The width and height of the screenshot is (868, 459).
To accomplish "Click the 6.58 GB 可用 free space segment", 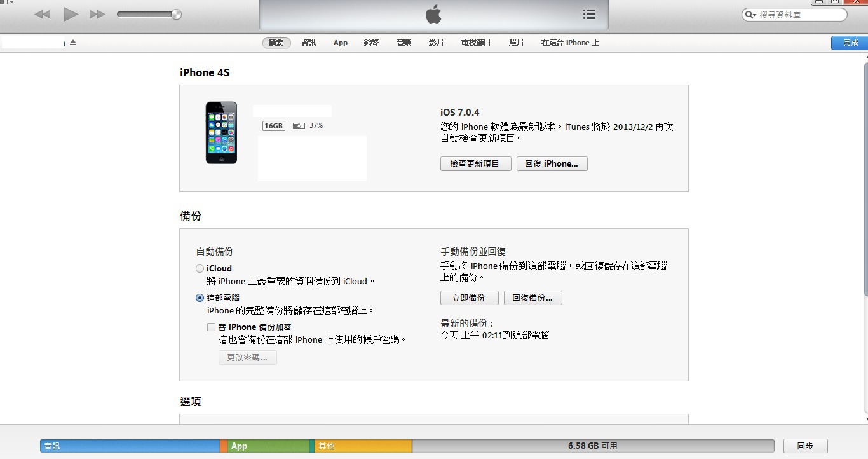I will click(593, 446).
